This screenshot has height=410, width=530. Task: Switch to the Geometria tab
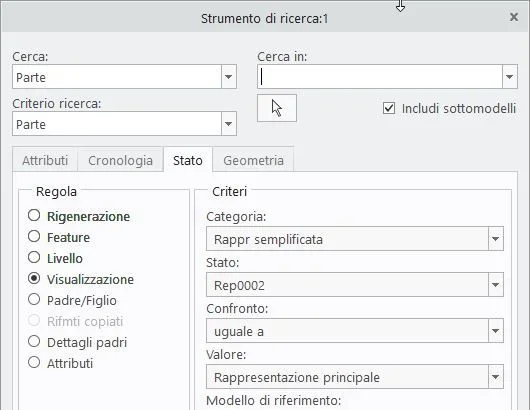(253, 160)
